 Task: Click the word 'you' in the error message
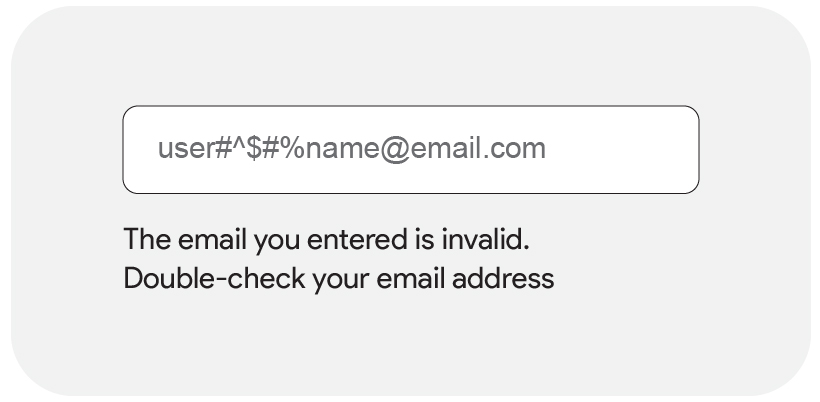click(x=277, y=242)
